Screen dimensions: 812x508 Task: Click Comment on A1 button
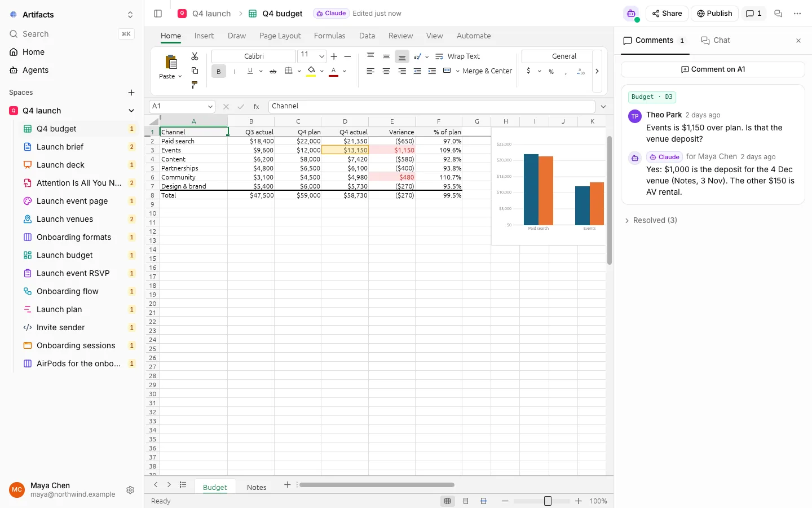(713, 69)
